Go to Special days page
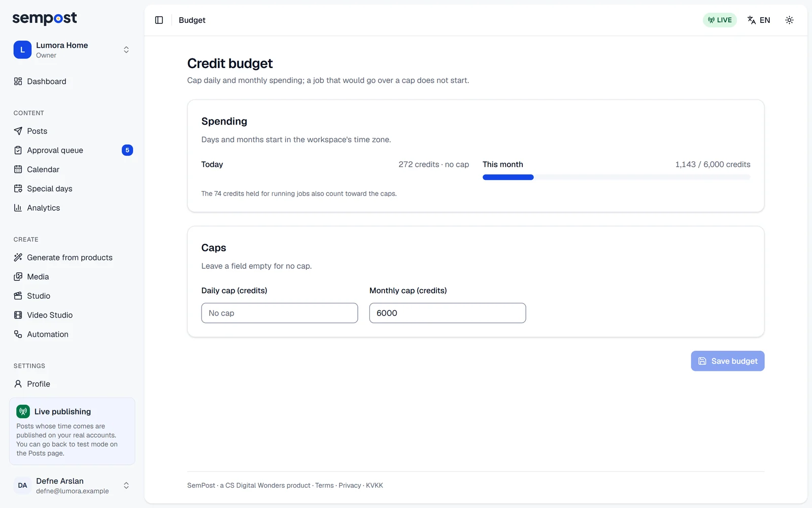Image resolution: width=812 pixels, height=508 pixels. [72, 188]
